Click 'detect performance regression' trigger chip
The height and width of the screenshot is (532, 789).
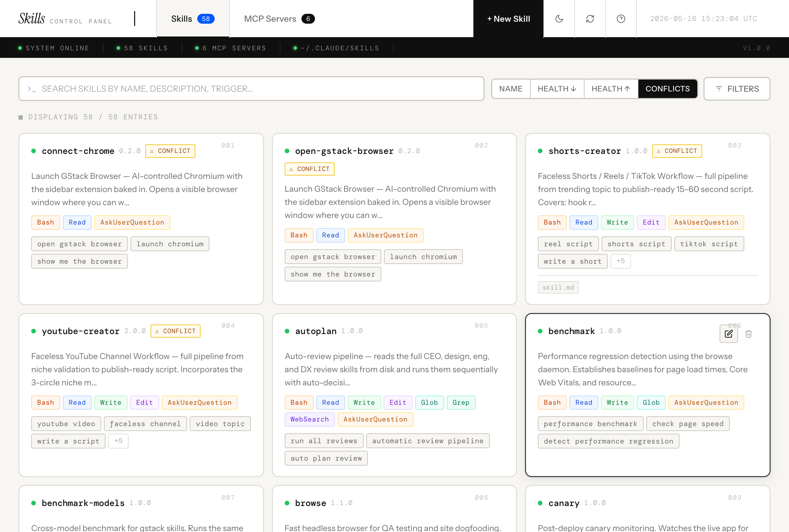[x=608, y=441]
